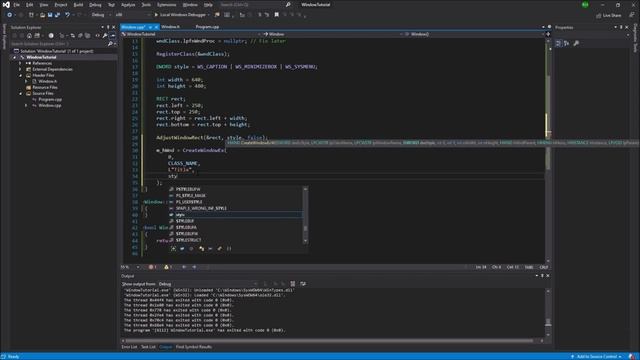
Task: Click the Save toolbar icon
Action: point(50,15)
